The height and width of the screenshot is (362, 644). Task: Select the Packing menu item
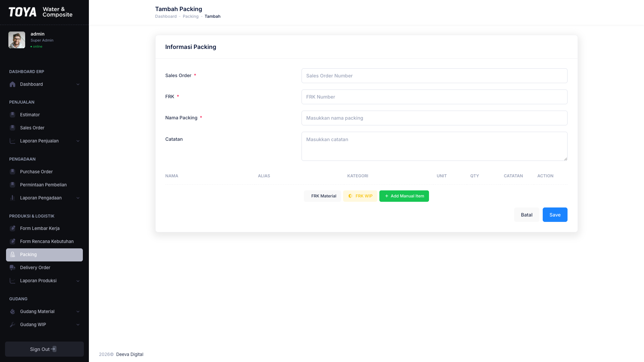click(44, 255)
